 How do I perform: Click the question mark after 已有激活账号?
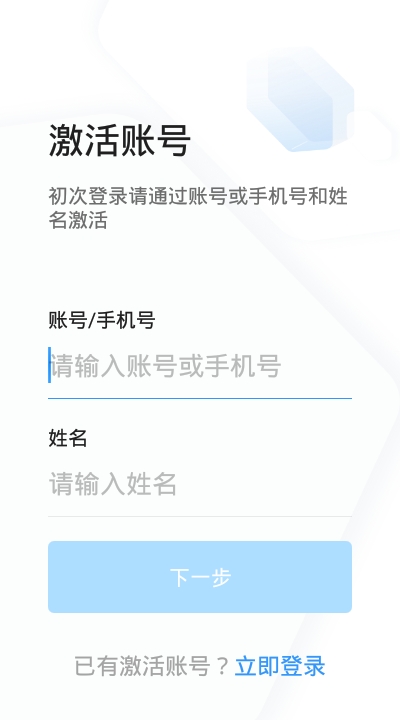(x=222, y=667)
